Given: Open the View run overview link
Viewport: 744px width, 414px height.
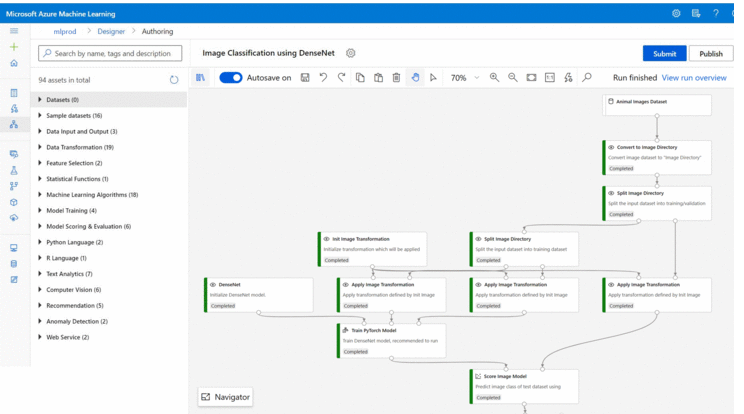Looking at the screenshot, I should [x=694, y=78].
